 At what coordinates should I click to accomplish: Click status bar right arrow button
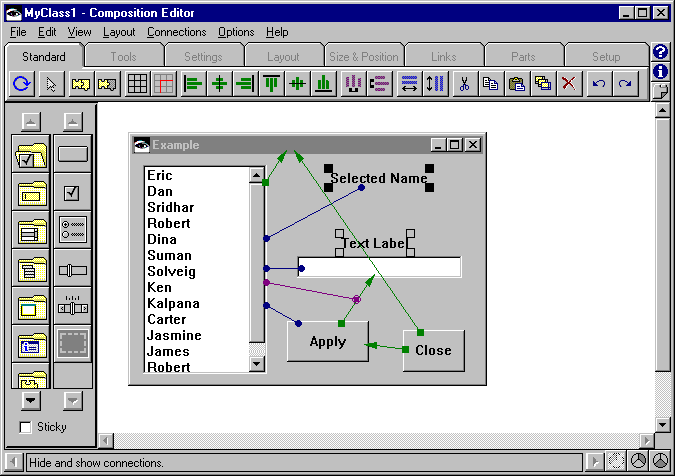[595, 462]
